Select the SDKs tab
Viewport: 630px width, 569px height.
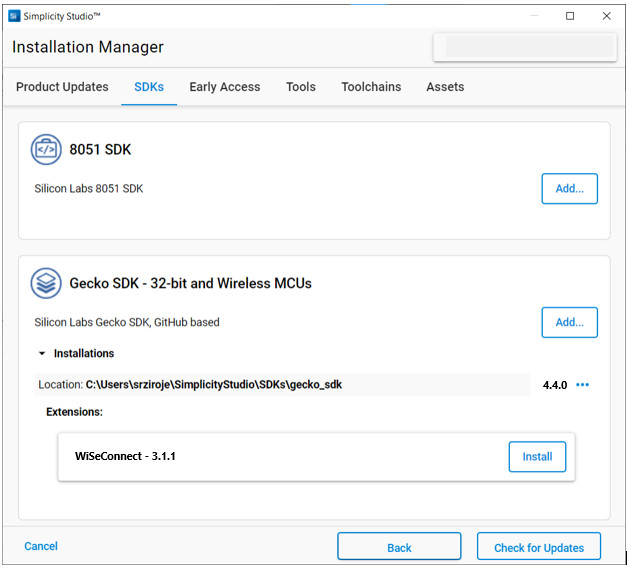click(149, 87)
